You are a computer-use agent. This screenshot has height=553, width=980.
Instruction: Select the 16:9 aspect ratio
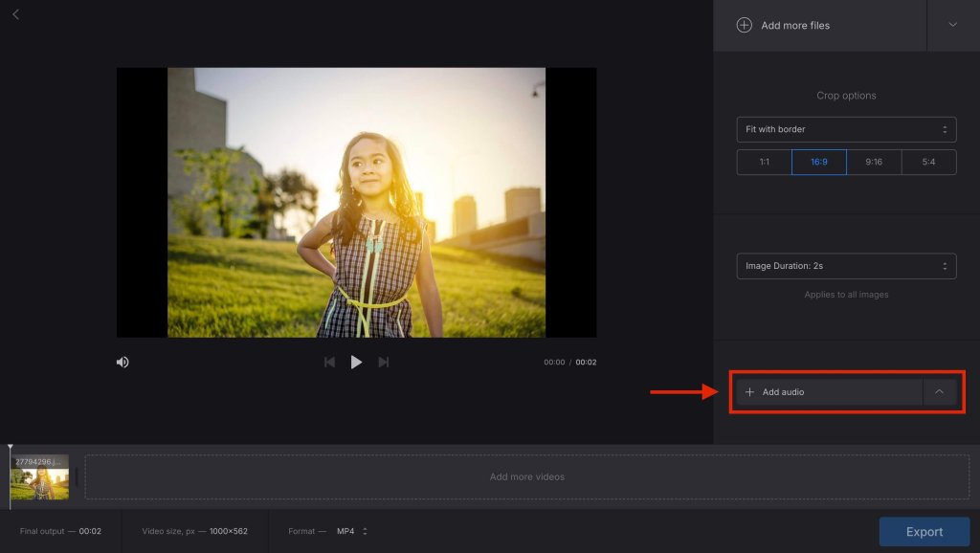[x=819, y=162]
